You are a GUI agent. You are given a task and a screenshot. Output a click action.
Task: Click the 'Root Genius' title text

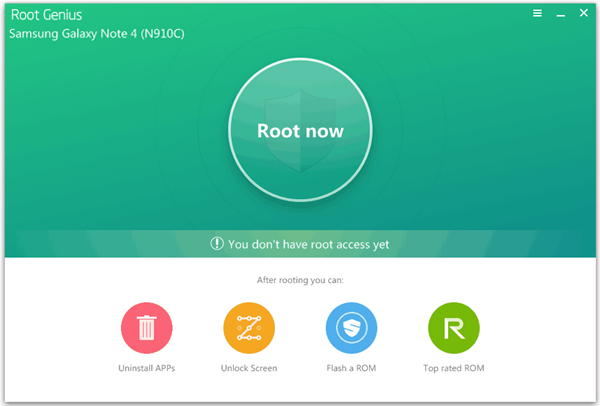click(x=46, y=15)
